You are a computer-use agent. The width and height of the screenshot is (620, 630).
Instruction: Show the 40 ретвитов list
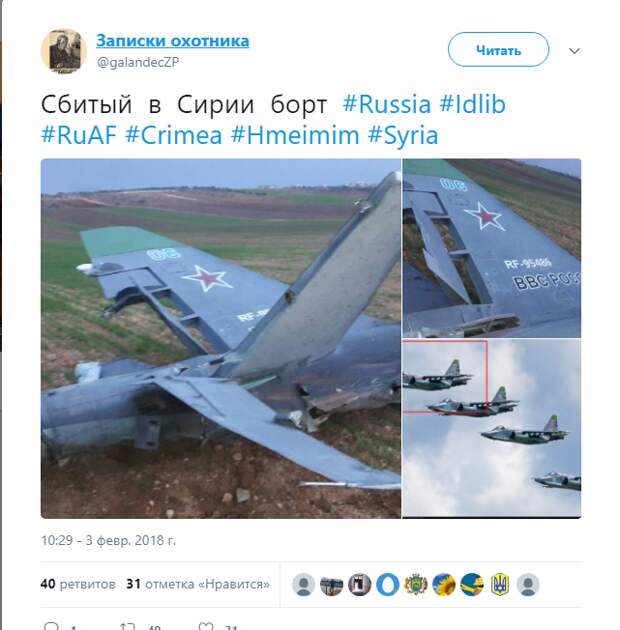click(78, 584)
